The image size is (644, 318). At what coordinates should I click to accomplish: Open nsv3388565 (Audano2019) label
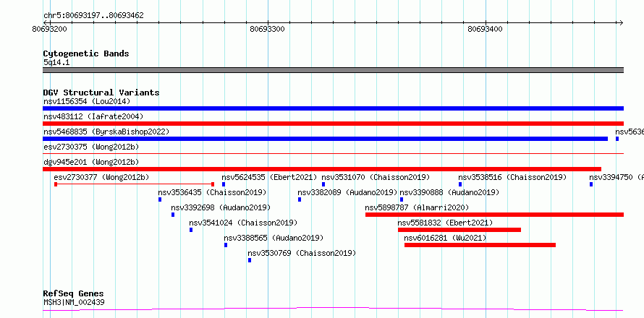[274, 238]
